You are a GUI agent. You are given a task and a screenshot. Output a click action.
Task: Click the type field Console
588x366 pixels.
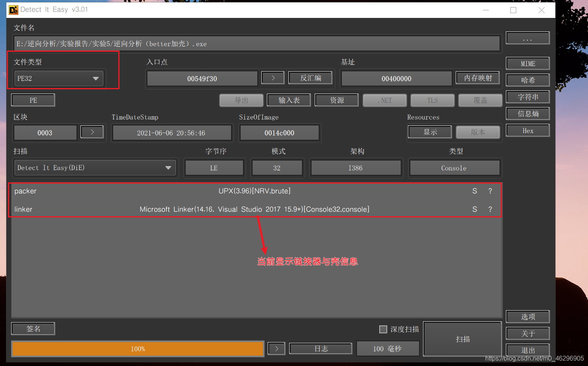pyautogui.click(x=454, y=168)
